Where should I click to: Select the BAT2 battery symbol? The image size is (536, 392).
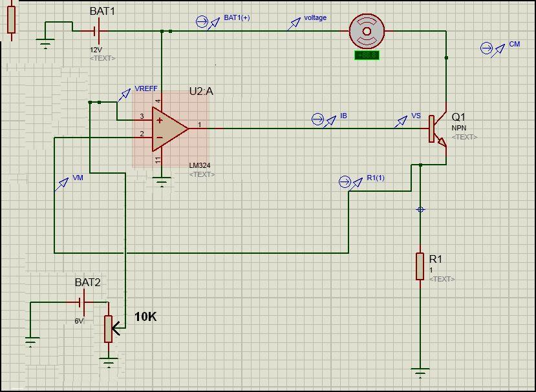coord(82,302)
